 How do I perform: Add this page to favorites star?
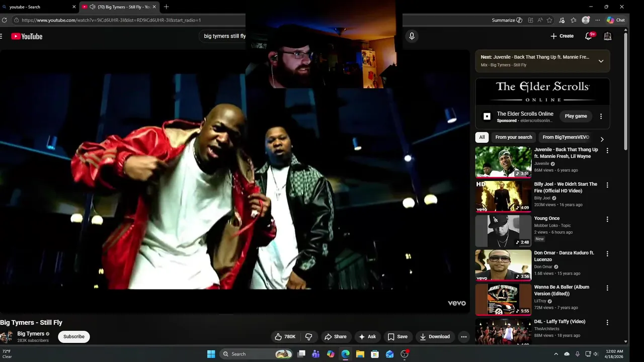pyautogui.click(x=549, y=20)
